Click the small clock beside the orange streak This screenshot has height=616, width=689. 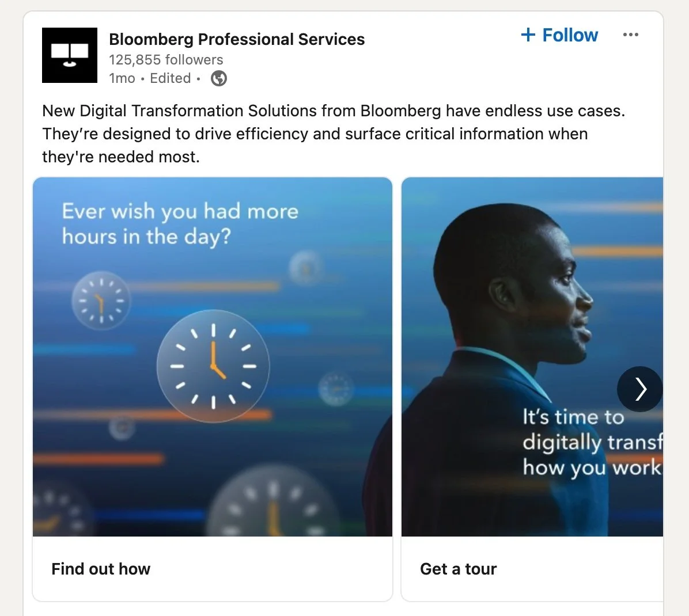pos(101,301)
